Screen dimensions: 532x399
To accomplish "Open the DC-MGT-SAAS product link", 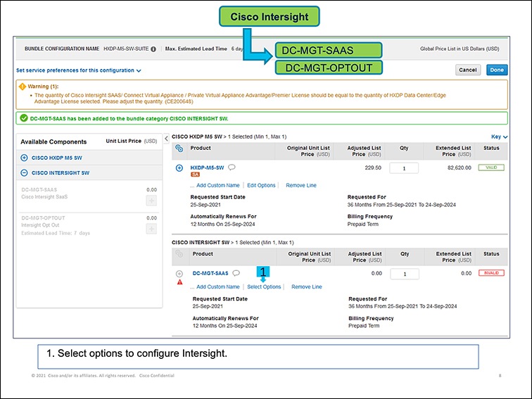I will click(210, 273).
